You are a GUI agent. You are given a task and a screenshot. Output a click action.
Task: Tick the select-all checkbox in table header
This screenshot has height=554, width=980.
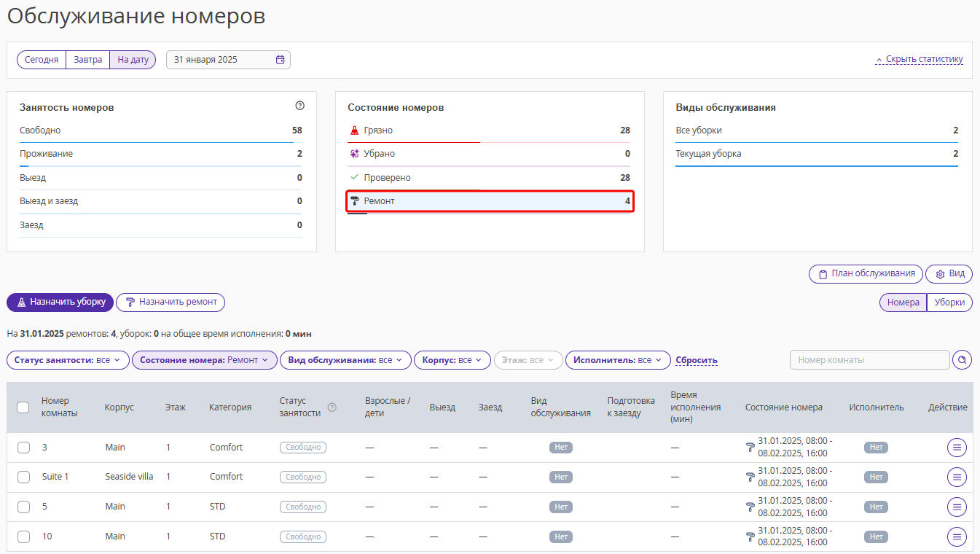click(23, 407)
